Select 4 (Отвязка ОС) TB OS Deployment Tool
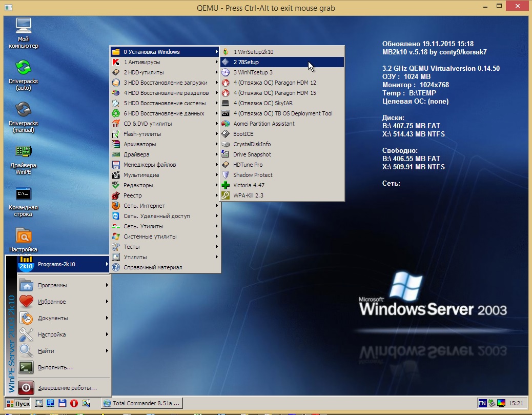 (282, 113)
